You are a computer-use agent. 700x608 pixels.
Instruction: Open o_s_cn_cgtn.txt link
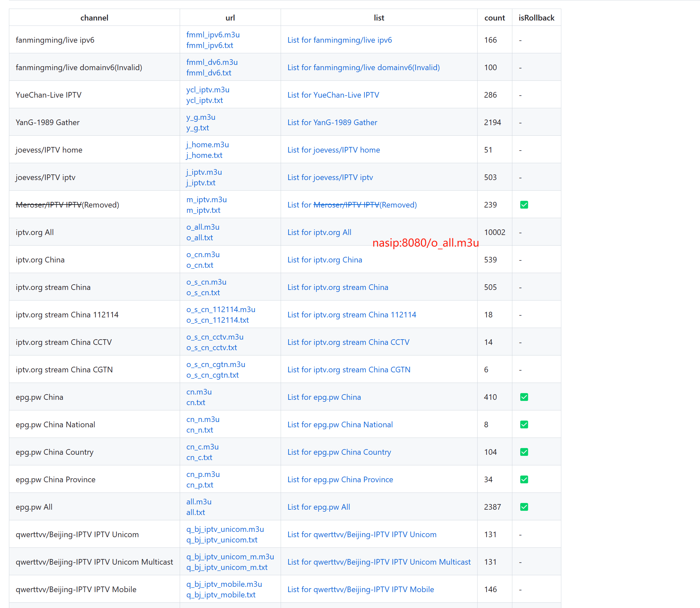(212, 375)
